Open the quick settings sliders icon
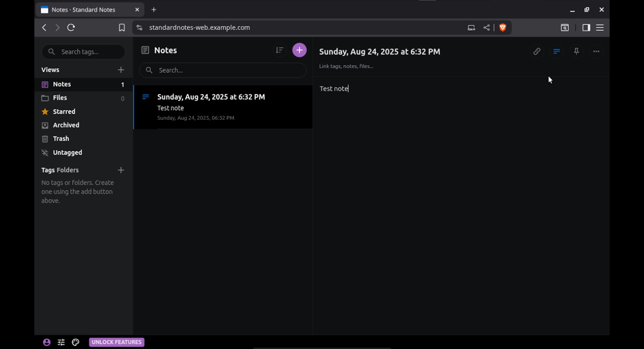Image resolution: width=644 pixels, height=349 pixels. pyautogui.click(x=61, y=342)
